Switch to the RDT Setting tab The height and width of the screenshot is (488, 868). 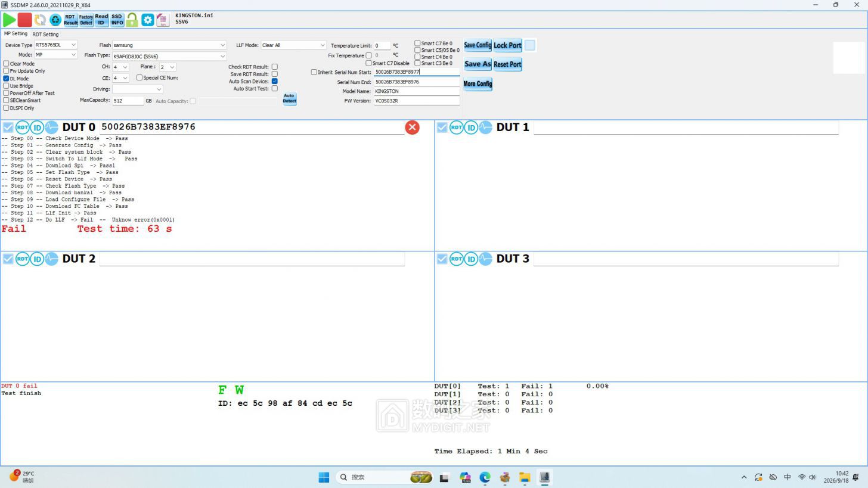[x=45, y=35]
